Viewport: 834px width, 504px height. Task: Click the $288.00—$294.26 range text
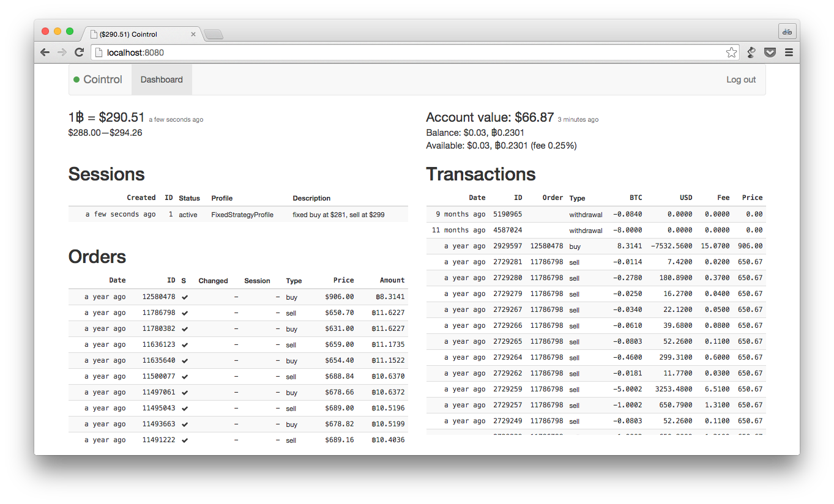coord(105,133)
